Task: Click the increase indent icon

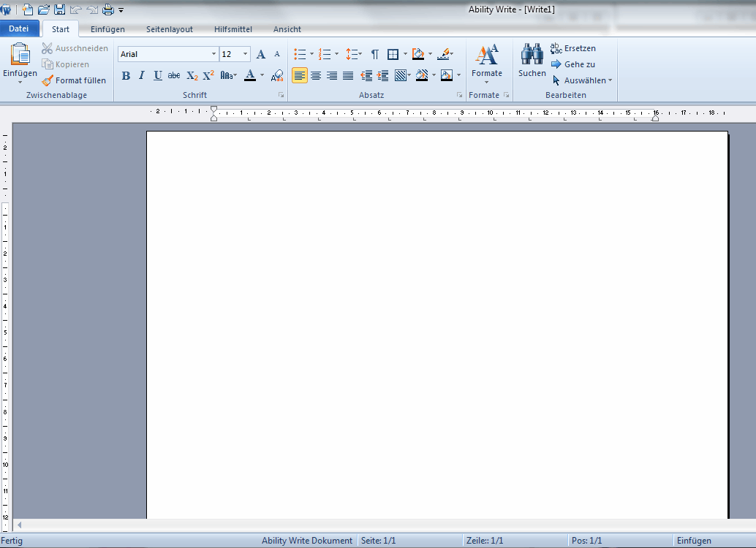Action: (x=383, y=76)
